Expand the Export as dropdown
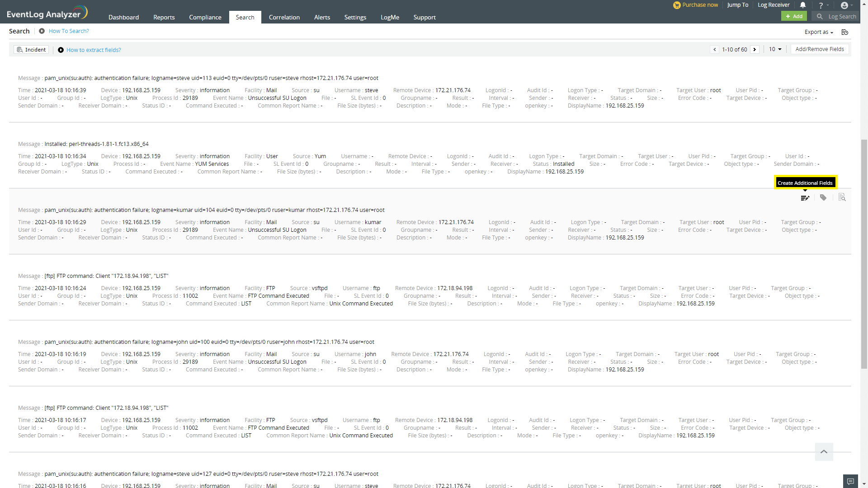 pyautogui.click(x=819, y=32)
